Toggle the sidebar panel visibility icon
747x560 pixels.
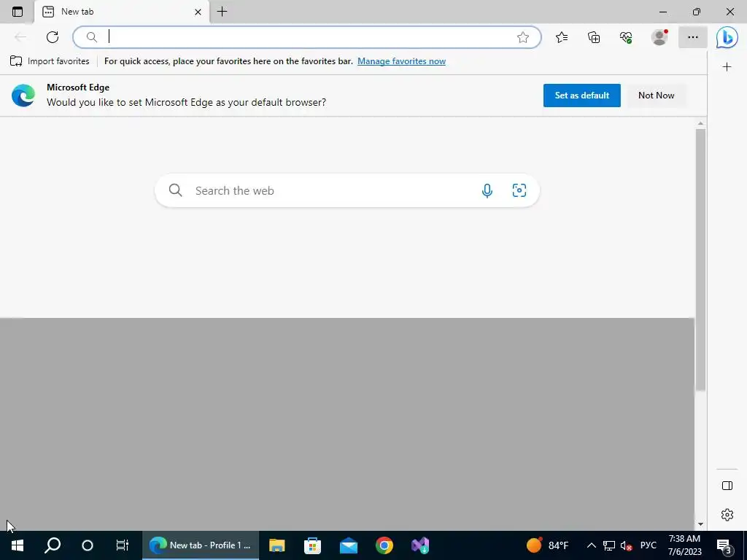pyautogui.click(x=727, y=486)
